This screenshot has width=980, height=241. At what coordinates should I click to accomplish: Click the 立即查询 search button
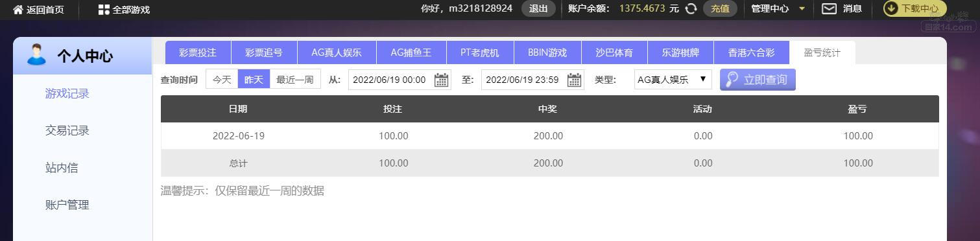(758, 80)
